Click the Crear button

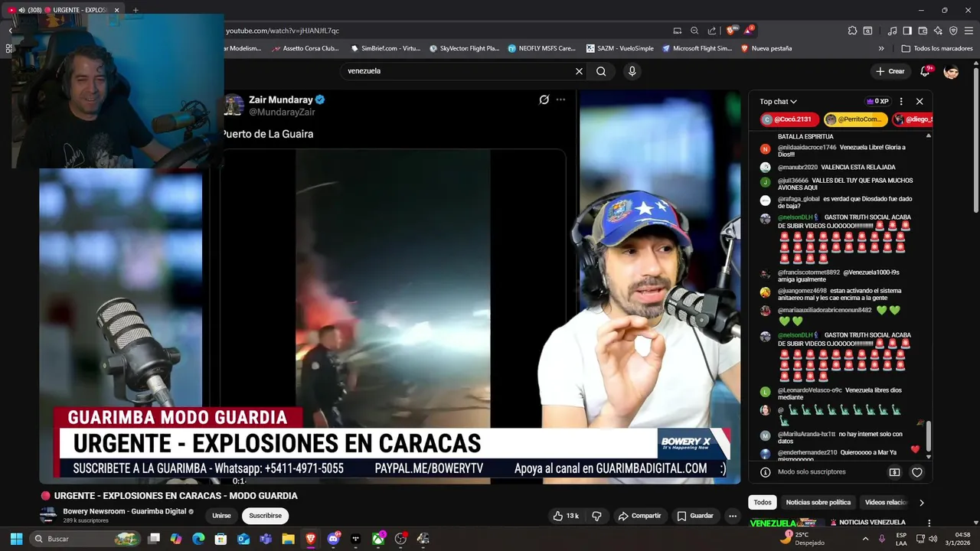(x=890, y=71)
